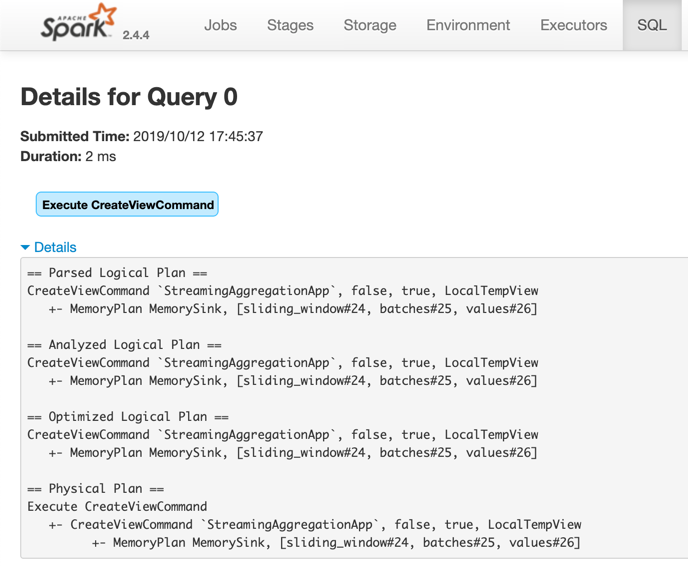Click the Spark version 2.4.4 text

tap(135, 34)
